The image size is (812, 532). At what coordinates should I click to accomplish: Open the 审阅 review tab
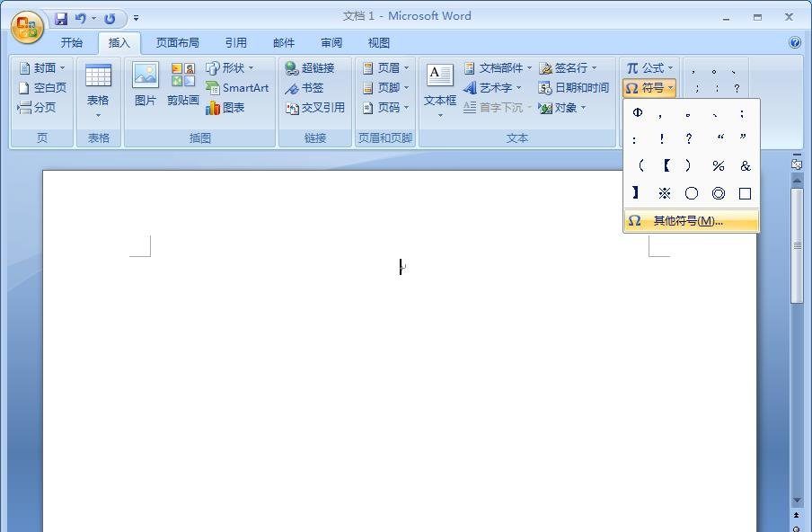tap(331, 42)
